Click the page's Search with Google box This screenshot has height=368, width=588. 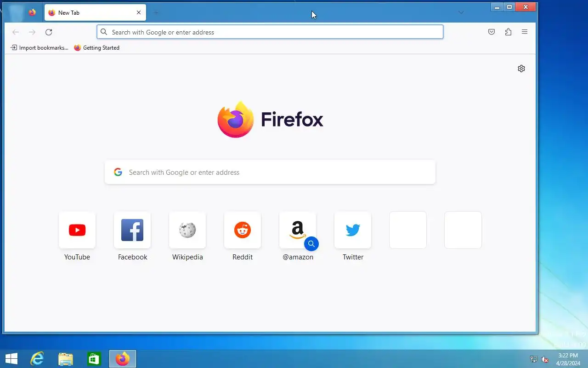click(270, 172)
